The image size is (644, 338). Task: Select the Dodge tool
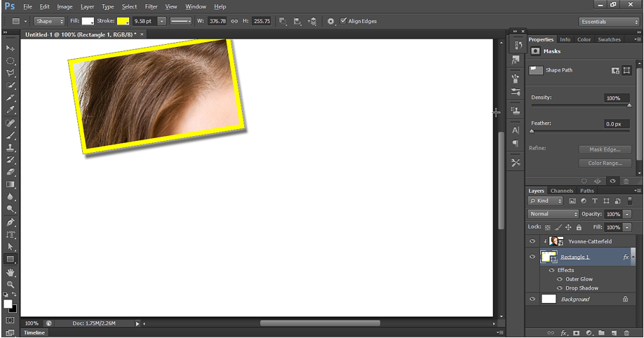[x=11, y=209]
